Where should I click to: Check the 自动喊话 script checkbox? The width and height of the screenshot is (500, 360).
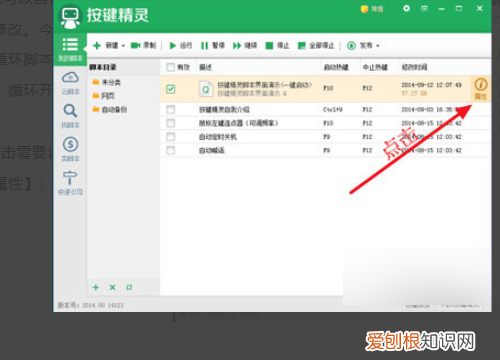tap(170, 150)
